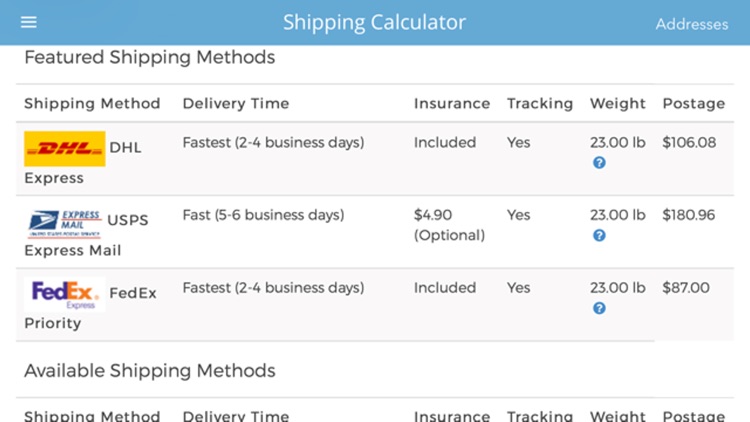This screenshot has width=750, height=422.
Task: Click the weight help icon for DHL Express
Action: (x=599, y=163)
